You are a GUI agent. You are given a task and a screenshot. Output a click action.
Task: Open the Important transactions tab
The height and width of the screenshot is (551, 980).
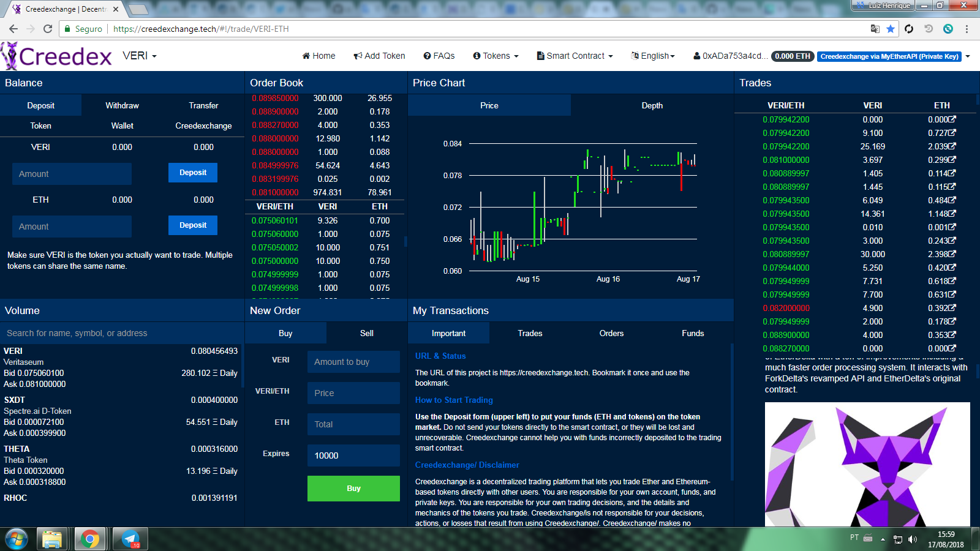448,333
